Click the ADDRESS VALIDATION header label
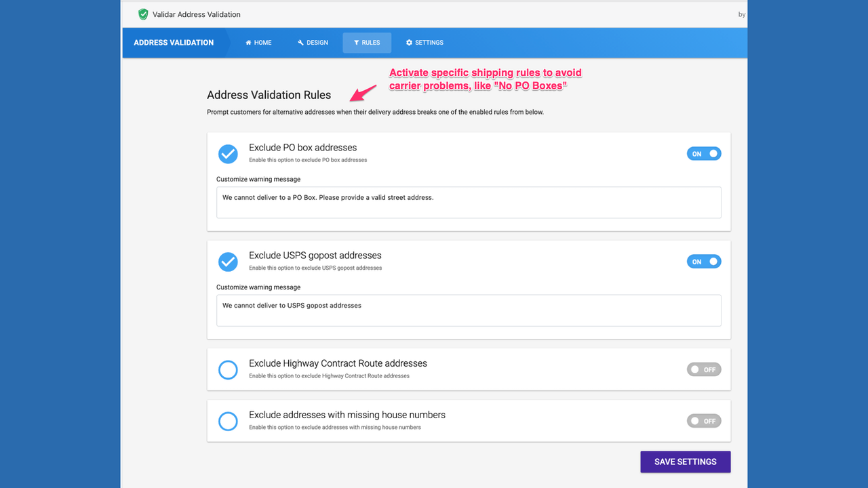 [174, 42]
